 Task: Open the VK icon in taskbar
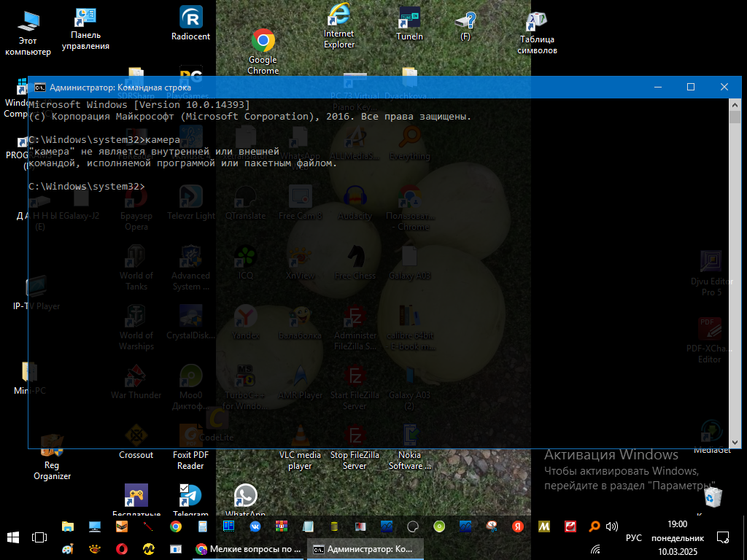[255, 526]
